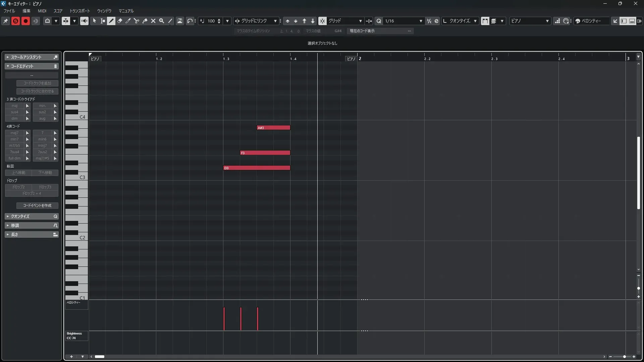The width and height of the screenshot is (644, 362).
Task: Select the Erase tool
Action: [x=120, y=21]
